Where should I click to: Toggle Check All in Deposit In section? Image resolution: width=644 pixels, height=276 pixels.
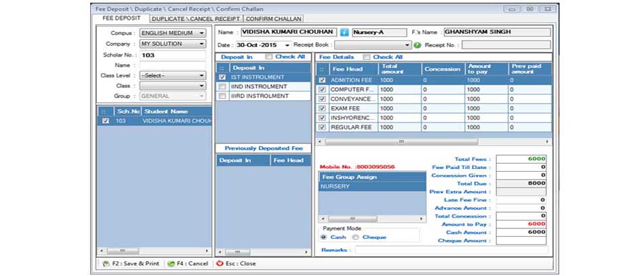coord(269,57)
